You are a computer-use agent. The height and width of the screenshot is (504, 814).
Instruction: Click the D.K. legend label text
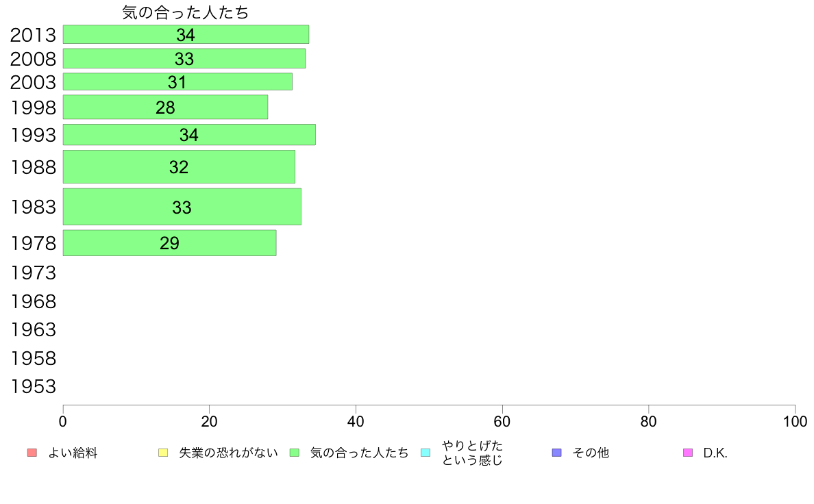(x=715, y=453)
